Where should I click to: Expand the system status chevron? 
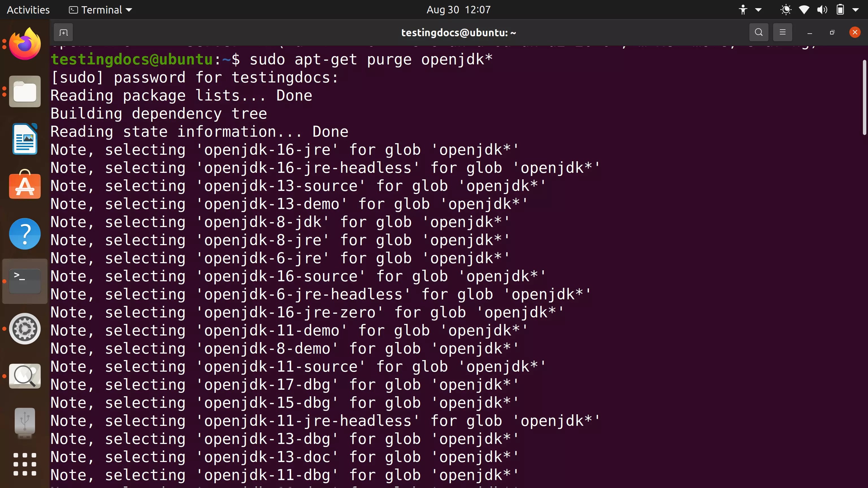coord(859,9)
